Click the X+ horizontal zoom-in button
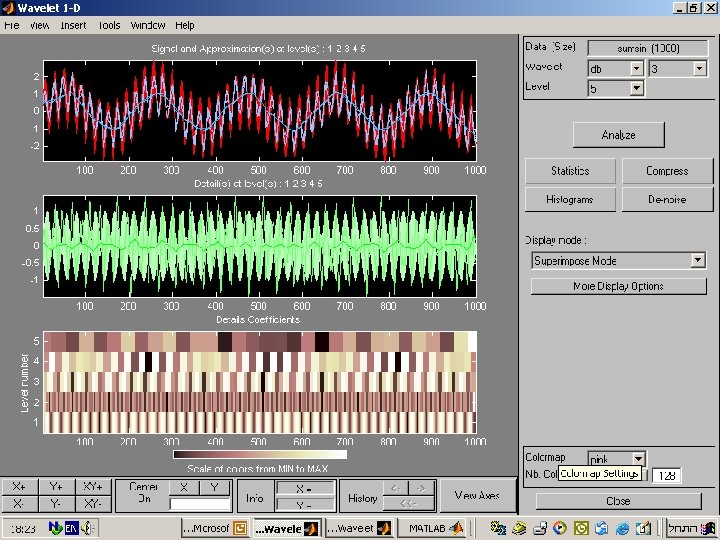 tap(19, 486)
